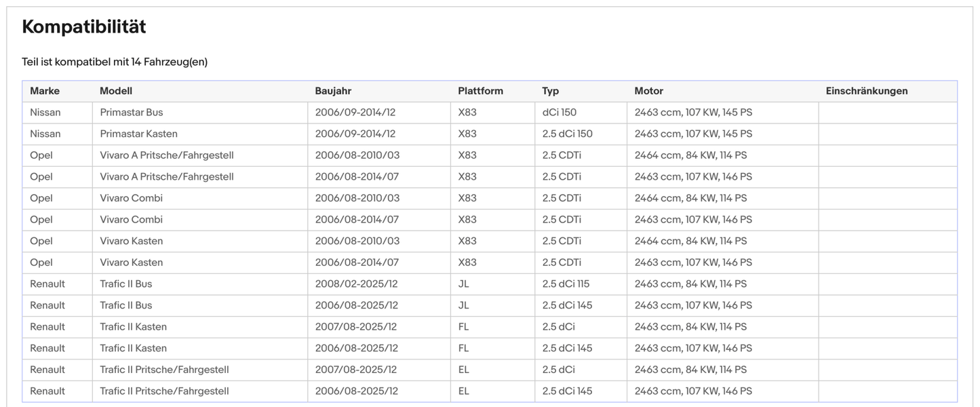The image size is (980, 407).
Task: Click the first FL platform cell
Action: (463, 326)
